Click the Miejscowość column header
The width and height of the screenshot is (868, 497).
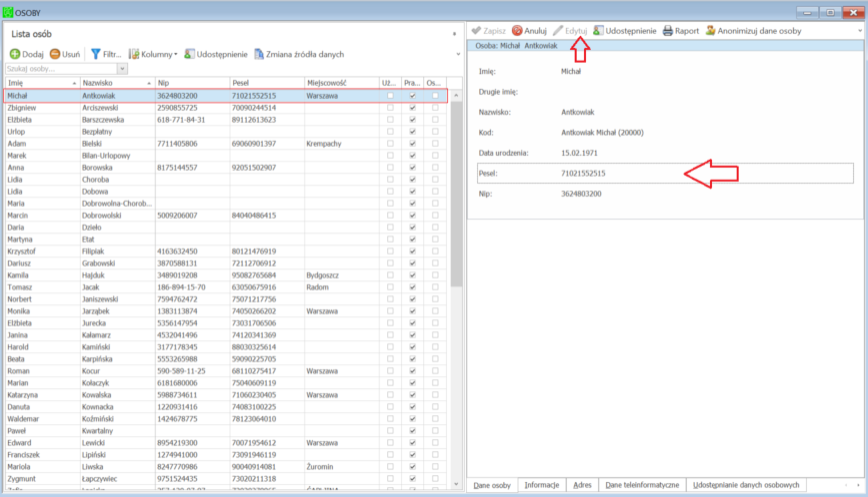pyautogui.click(x=342, y=83)
